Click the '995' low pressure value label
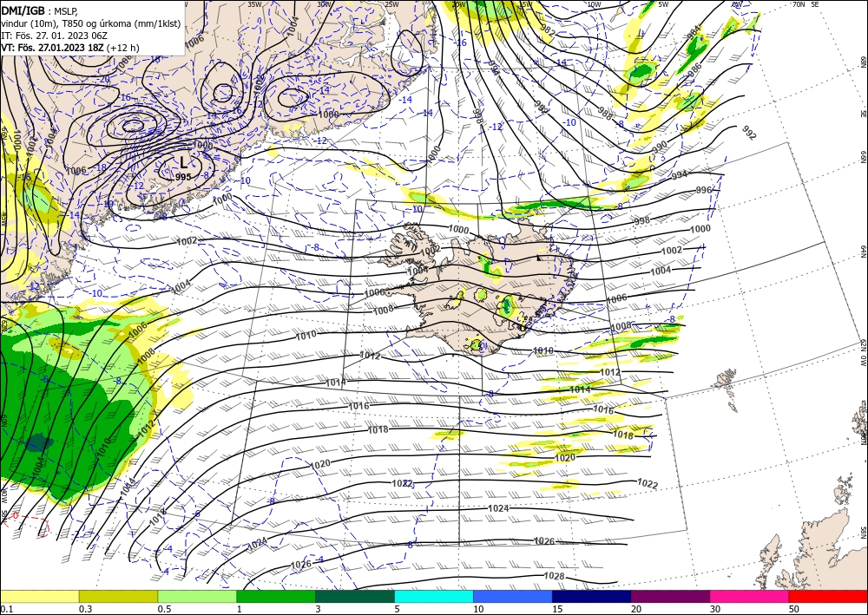 point(183,177)
